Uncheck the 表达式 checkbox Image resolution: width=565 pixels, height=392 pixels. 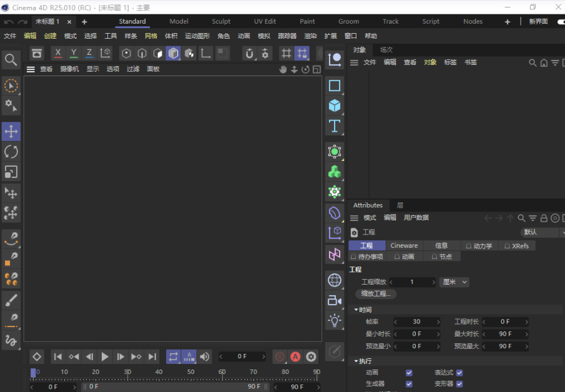(x=459, y=373)
